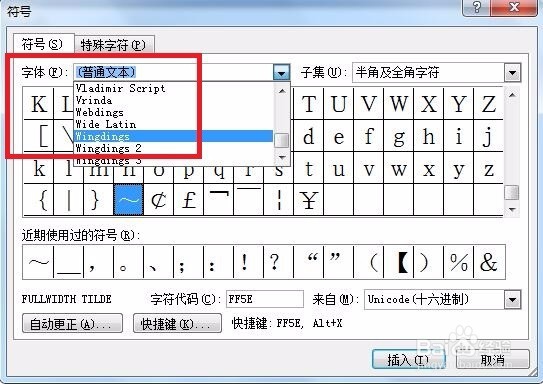This screenshot has width=543, height=384.
Task: Click the dialog help question mark button
Action: pyautogui.click(x=477, y=7)
